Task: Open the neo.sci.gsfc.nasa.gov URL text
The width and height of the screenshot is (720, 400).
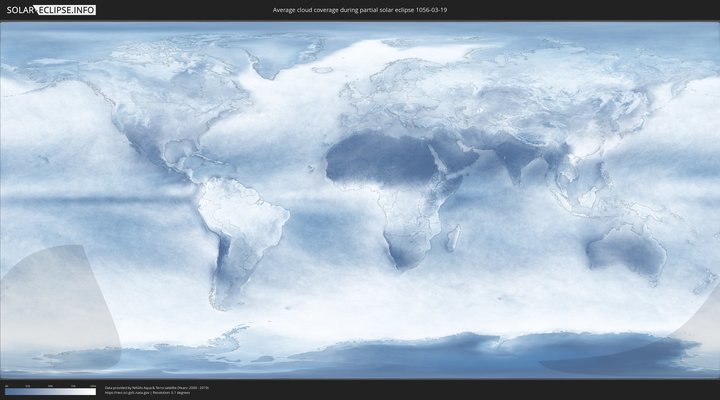Action: [x=134, y=393]
